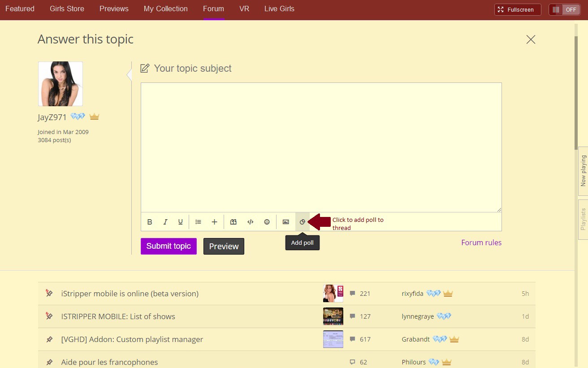Open the My Collection tab
Screen dimensions: 588x368
(x=165, y=9)
